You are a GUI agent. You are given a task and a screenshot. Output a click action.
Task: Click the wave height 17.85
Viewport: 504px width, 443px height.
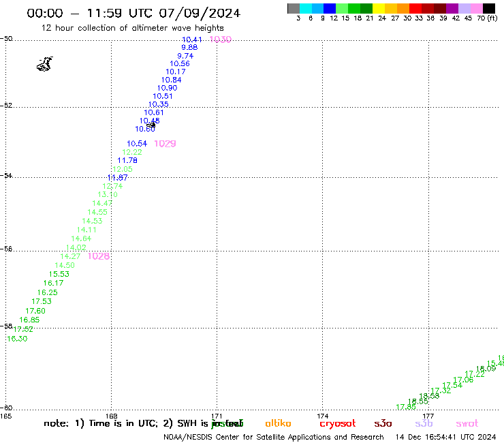click(406, 407)
